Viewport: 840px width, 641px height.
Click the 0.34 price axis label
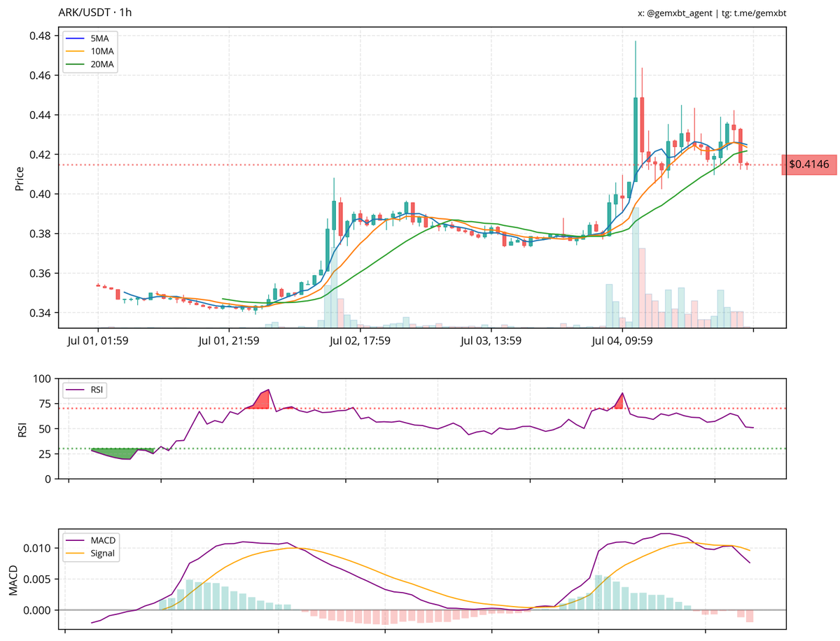click(x=41, y=313)
